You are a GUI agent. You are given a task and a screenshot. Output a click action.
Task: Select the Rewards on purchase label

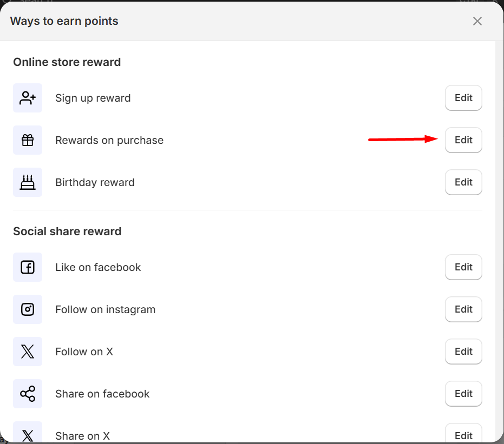pos(109,140)
